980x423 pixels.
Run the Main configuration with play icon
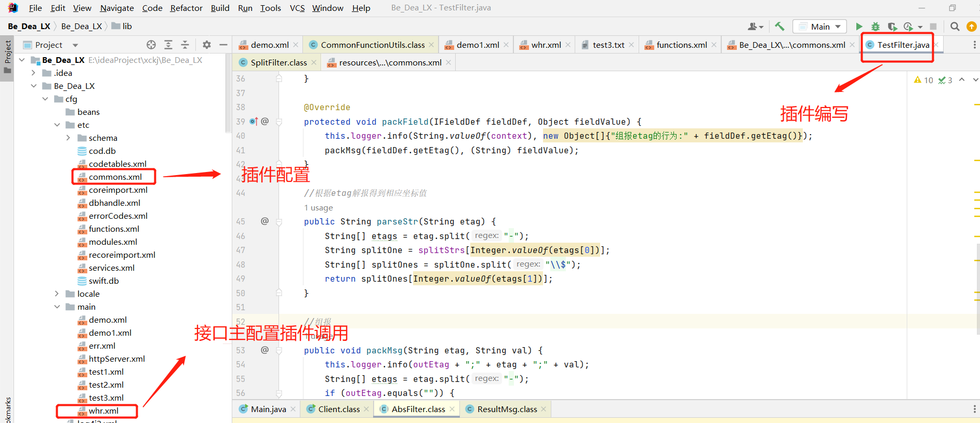point(859,26)
